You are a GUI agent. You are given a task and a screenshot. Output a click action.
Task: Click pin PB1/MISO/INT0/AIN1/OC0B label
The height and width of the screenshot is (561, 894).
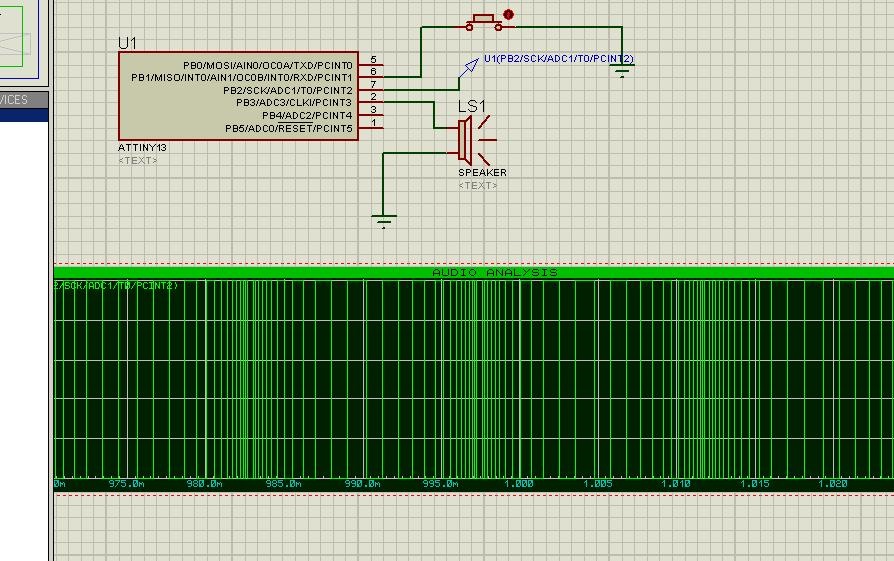click(242, 78)
